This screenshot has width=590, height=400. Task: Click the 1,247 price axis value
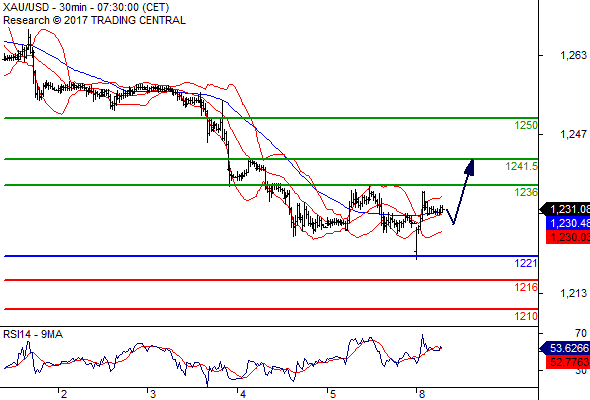pos(573,134)
